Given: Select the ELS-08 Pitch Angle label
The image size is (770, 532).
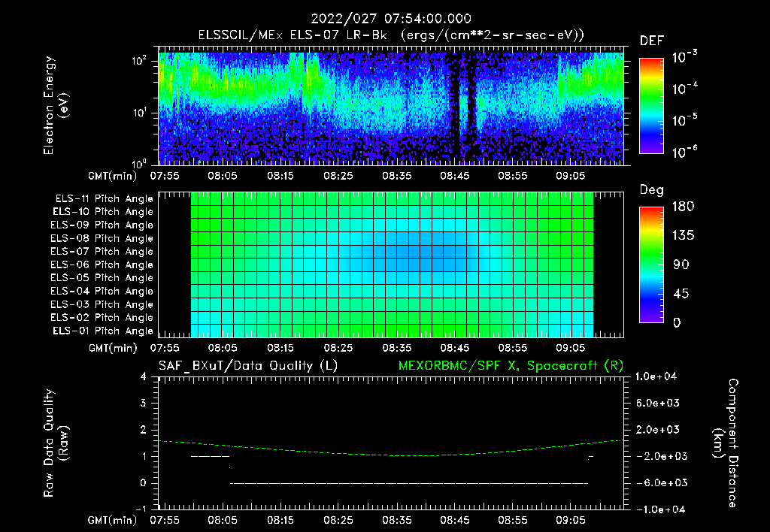Looking at the screenshot, I should click(102, 238).
